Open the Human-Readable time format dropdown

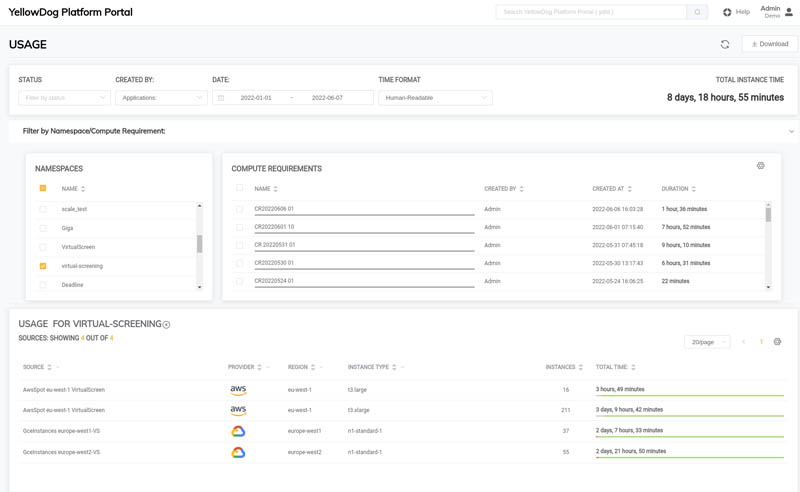coord(435,98)
